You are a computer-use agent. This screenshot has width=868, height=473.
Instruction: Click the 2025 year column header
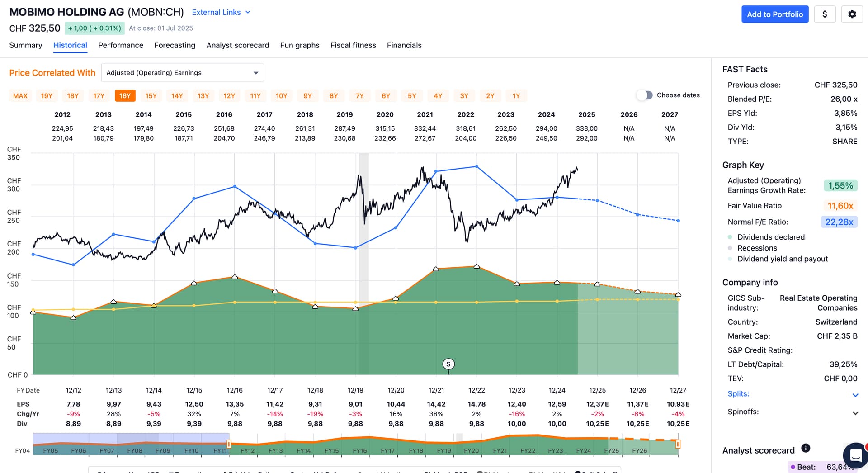(x=586, y=115)
